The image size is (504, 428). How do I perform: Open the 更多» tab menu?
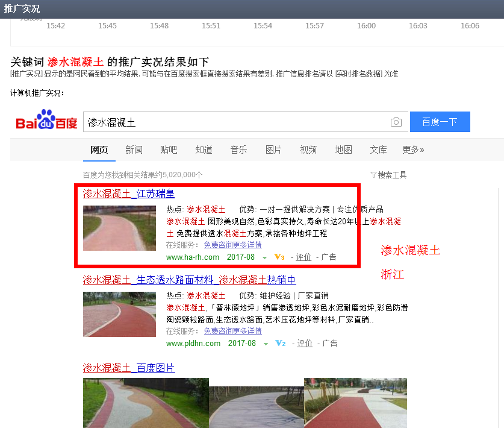tap(413, 149)
